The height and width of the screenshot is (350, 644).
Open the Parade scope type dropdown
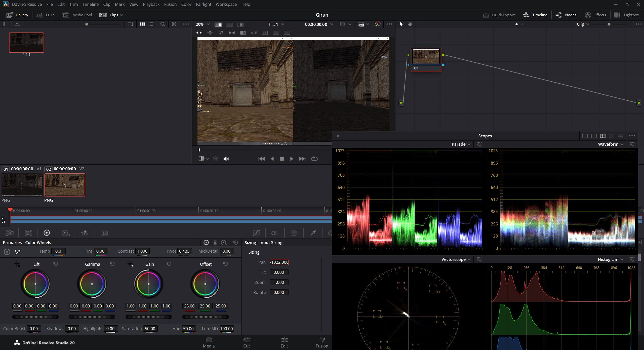pyautogui.click(x=461, y=144)
